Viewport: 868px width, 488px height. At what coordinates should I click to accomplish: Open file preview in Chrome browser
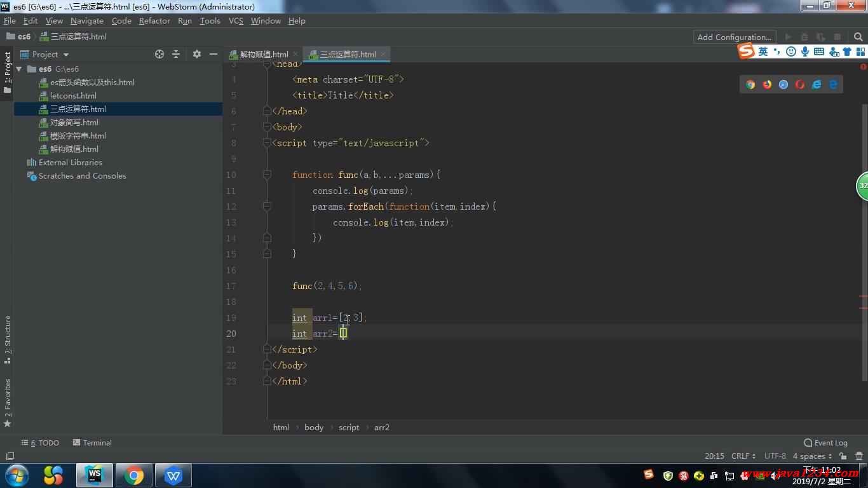tap(750, 84)
